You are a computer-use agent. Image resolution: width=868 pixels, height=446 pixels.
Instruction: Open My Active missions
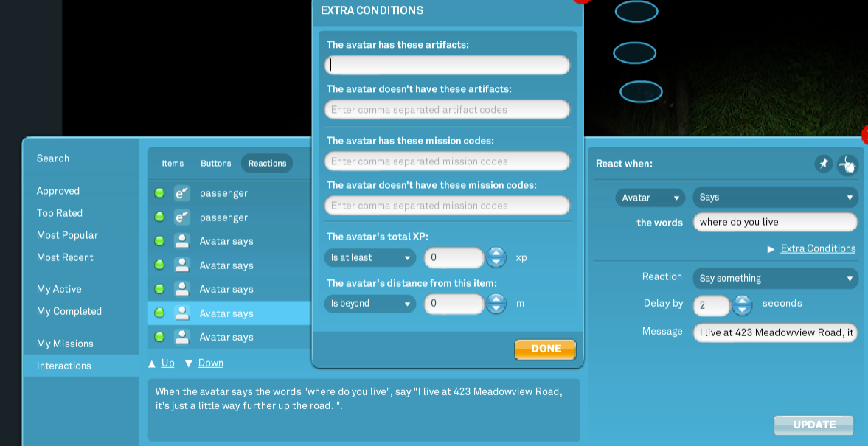click(59, 289)
